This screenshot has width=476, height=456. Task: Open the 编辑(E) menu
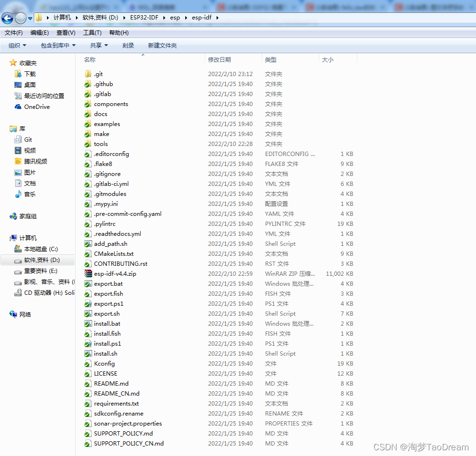click(x=39, y=33)
